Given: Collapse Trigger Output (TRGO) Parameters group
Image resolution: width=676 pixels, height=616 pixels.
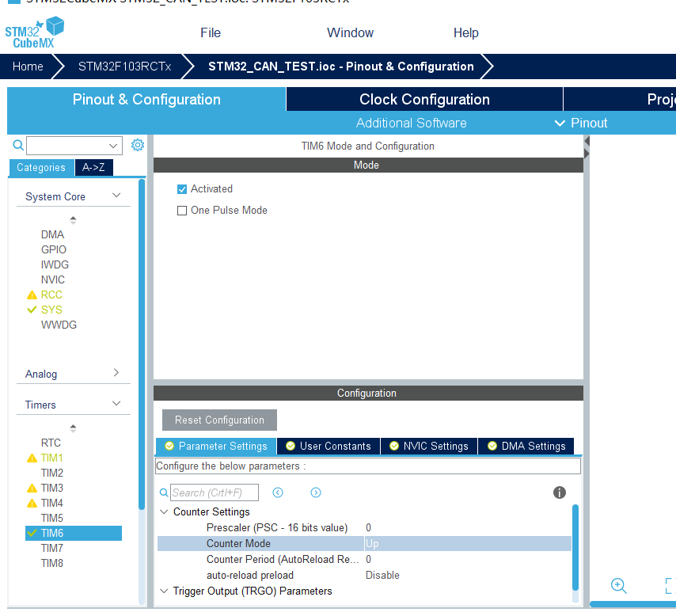Looking at the screenshot, I should click(164, 591).
